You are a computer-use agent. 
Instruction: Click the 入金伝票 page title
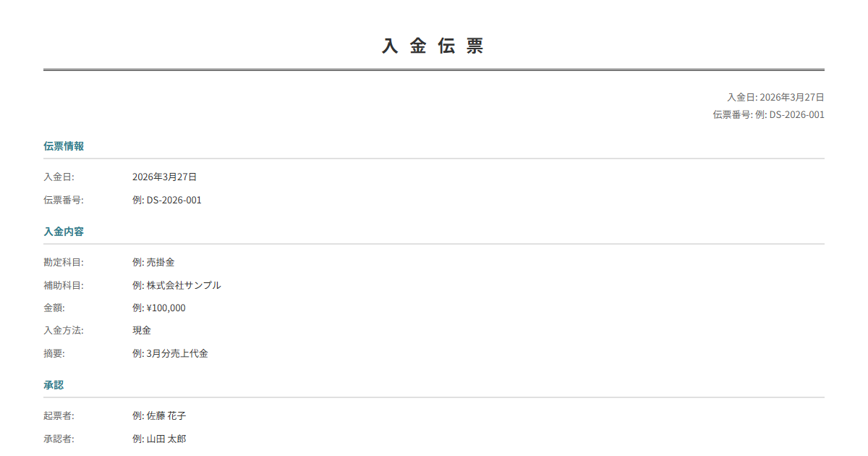click(x=433, y=46)
